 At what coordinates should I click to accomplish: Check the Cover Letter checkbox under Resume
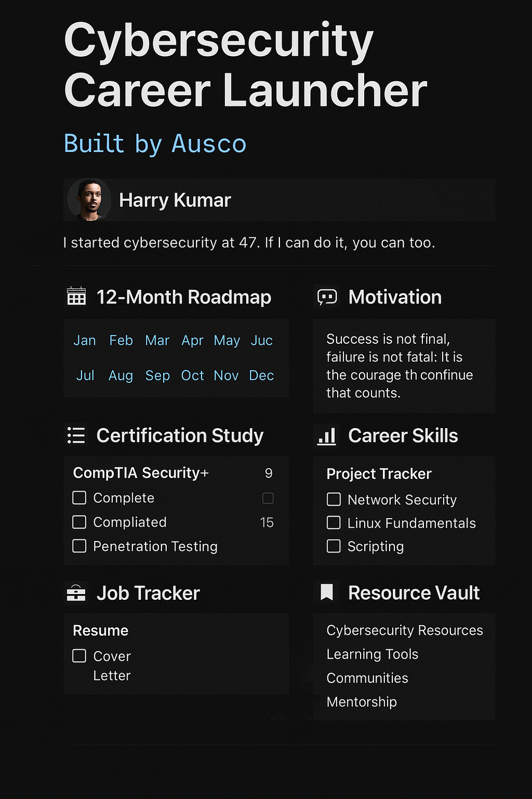(x=78, y=656)
